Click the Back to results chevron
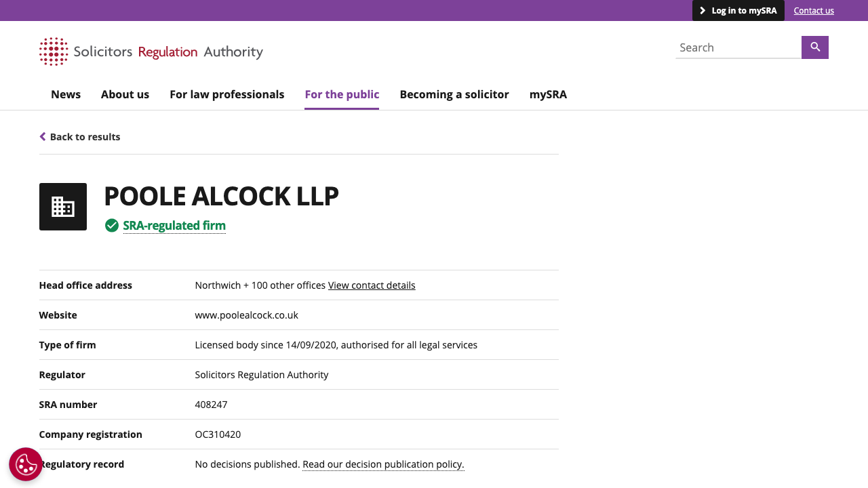 tap(43, 137)
